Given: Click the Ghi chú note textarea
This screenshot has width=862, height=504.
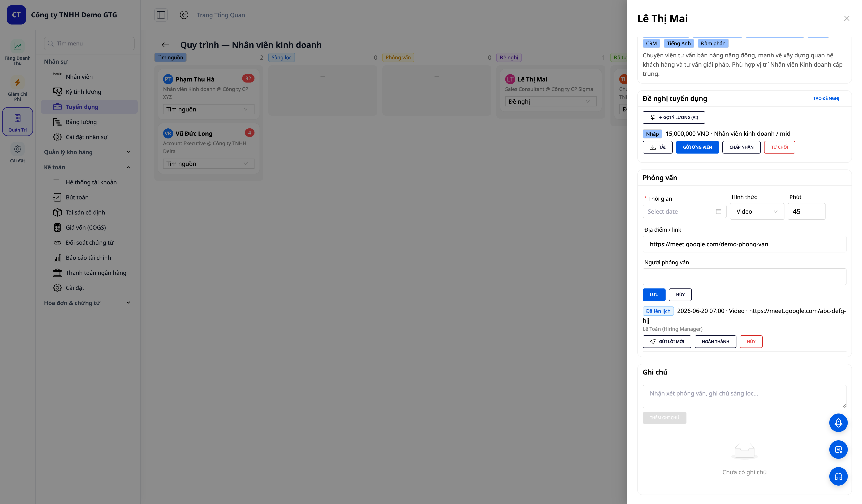Looking at the screenshot, I should click(x=744, y=396).
